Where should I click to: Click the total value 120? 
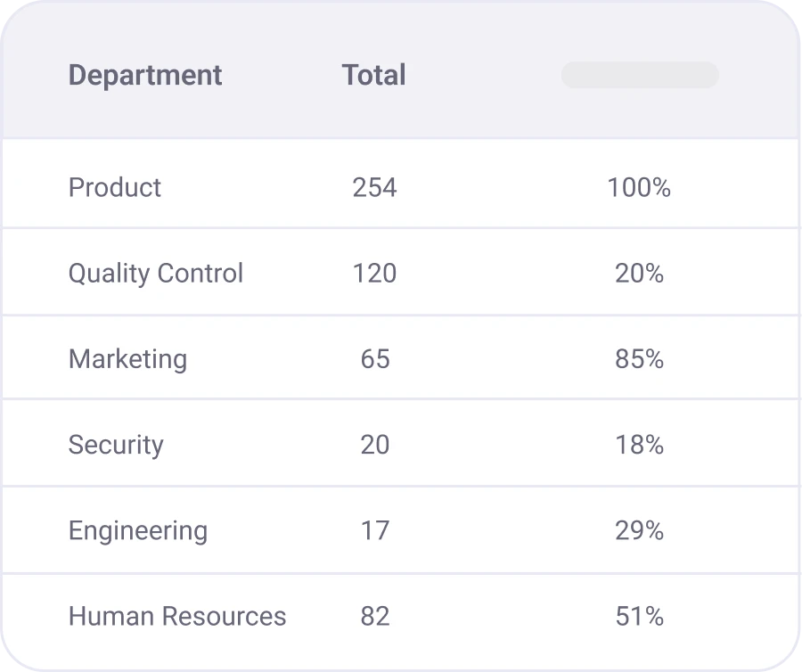[x=374, y=273]
